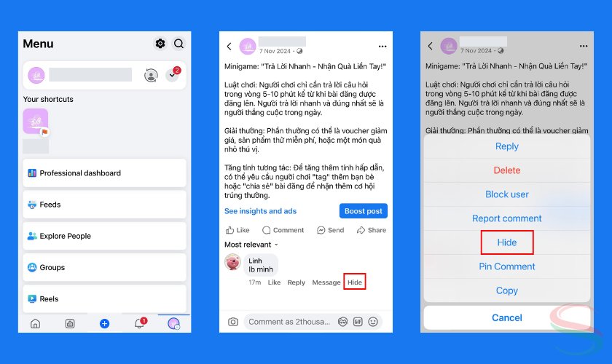
Task: Tap search magnifier in Menu screen
Action: click(x=178, y=43)
